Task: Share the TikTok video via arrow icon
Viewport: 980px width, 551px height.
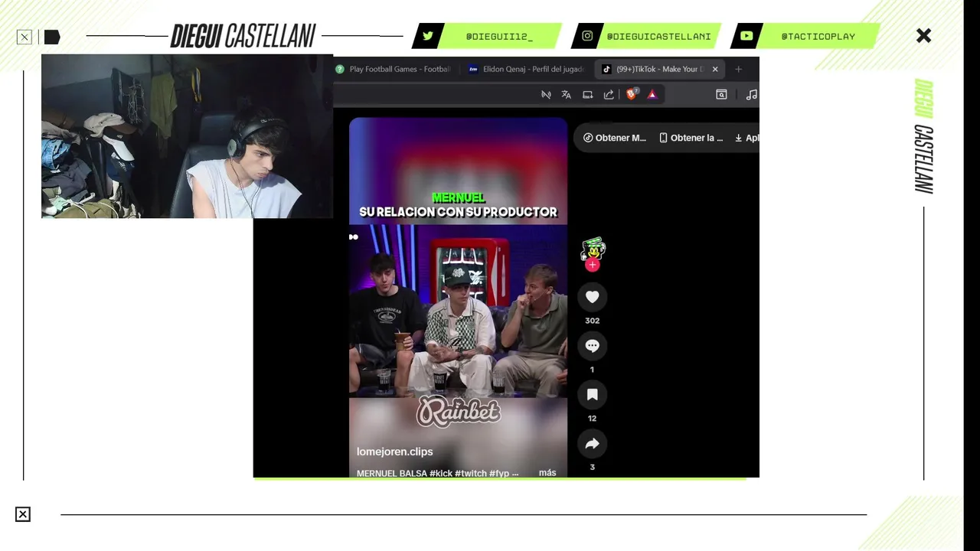Action: point(592,444)
